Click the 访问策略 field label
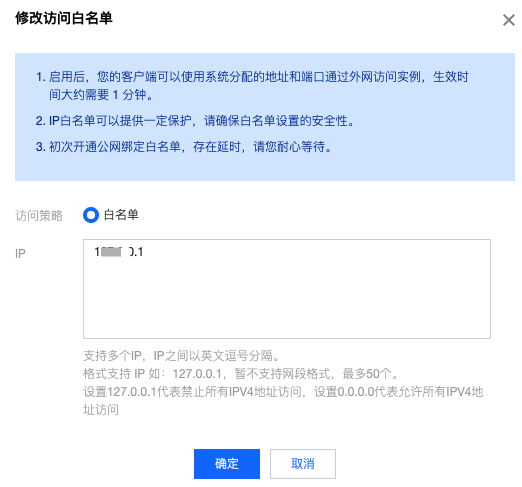Screen dimensions: 522x487 tap(39, 216)
